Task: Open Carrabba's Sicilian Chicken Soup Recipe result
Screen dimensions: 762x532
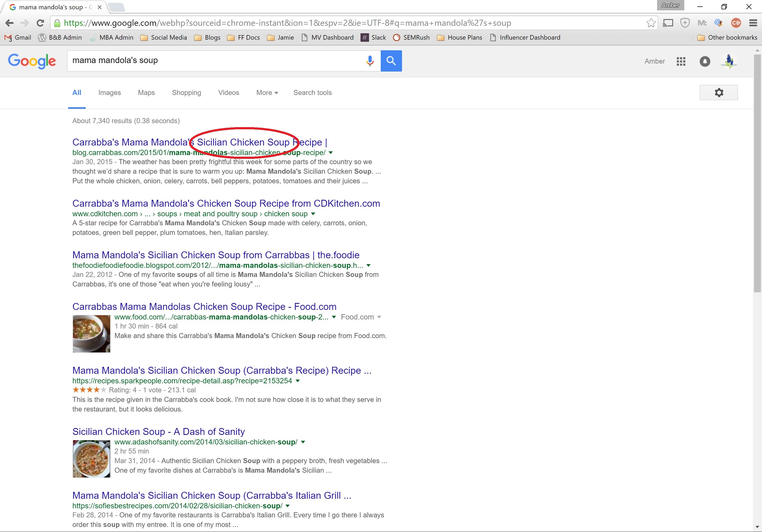Action: click(x=200, y=142)
